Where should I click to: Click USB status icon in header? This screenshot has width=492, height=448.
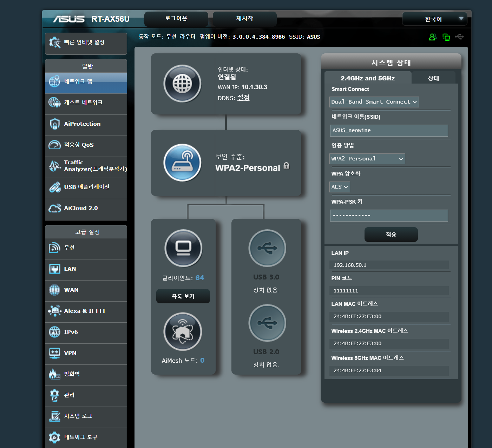(x=459, y=37)
